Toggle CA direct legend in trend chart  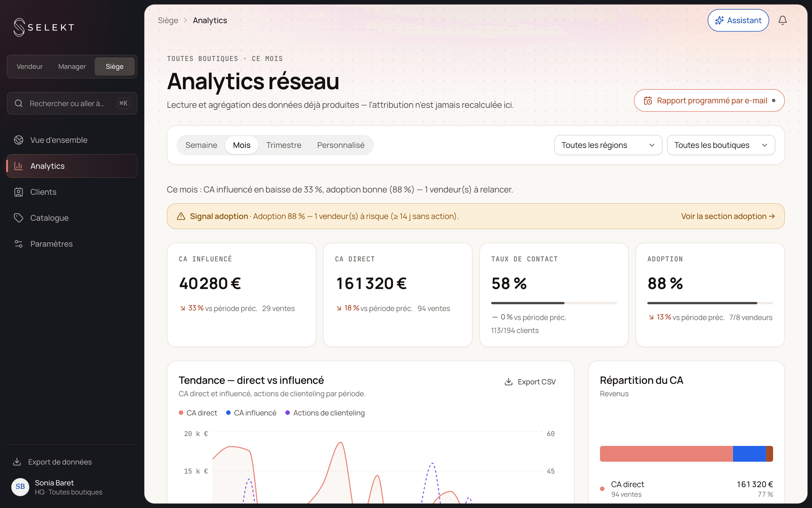(x=198, y=413)
